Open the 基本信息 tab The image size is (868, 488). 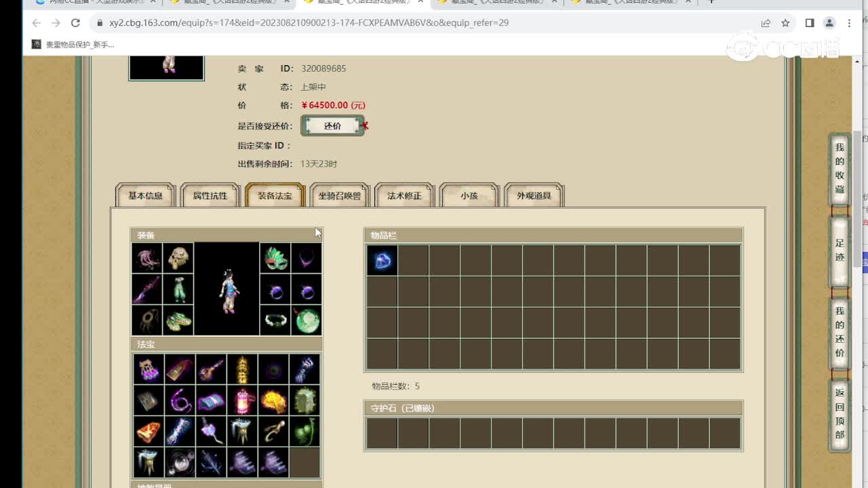pos(145,196)
